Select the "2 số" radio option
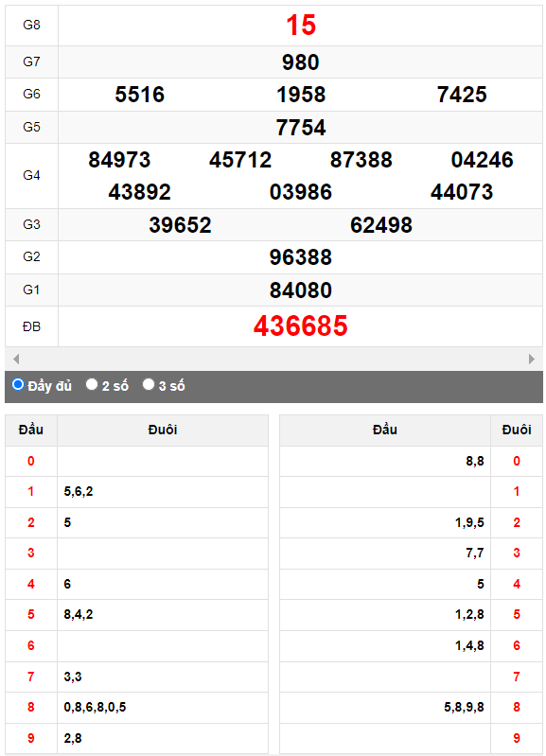This screenshot has height=756, width=546. (92, 384)
